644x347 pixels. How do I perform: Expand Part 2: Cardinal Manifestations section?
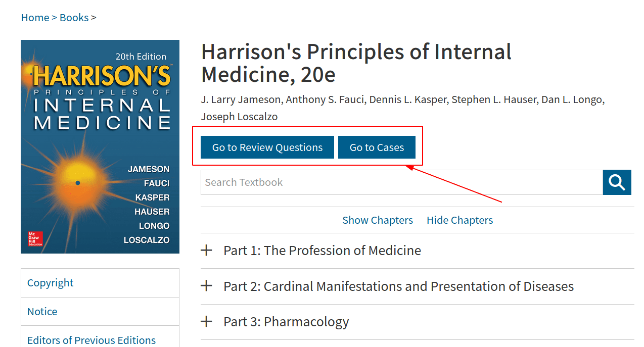(x=398, y=286)
